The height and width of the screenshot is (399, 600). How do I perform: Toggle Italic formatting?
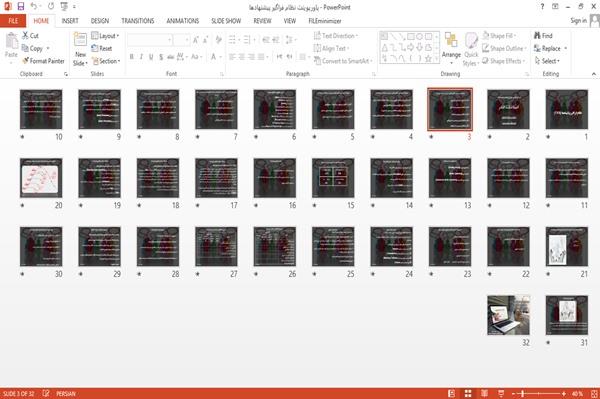(x=141, y=57)
